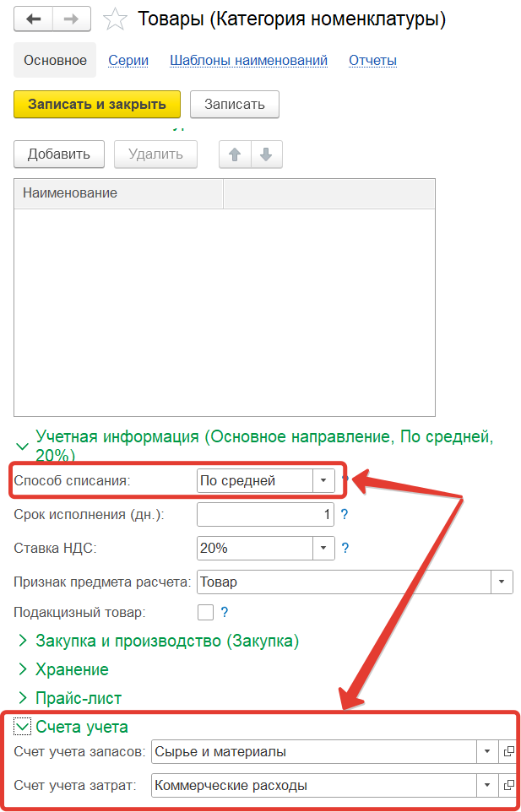Open the Шаблоны наименований tab link
The image size is (521, 812).
pyautogui.click(x=248, y=61)
